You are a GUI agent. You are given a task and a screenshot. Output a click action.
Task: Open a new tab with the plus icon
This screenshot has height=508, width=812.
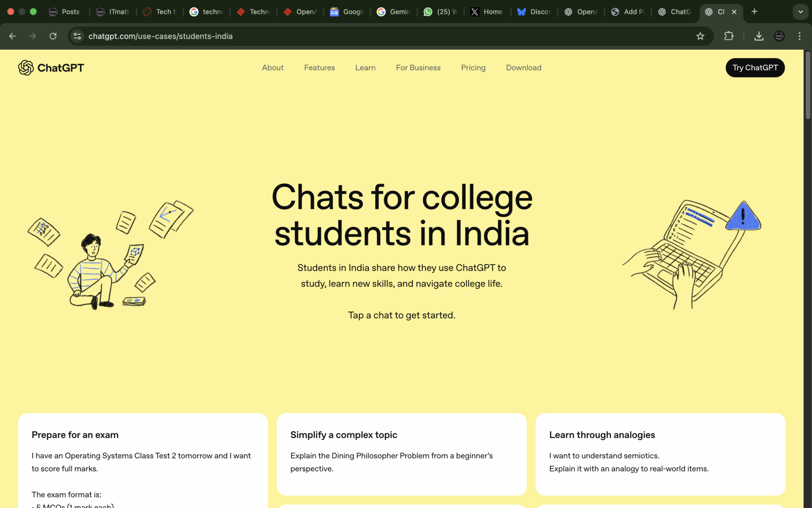(x=754, y=12)
